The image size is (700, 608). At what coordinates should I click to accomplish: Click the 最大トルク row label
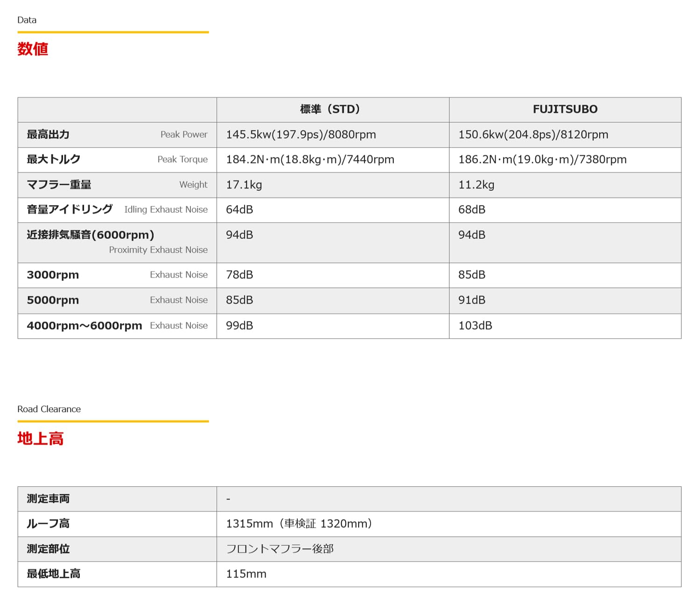pyautogui.click(x=54, y=159)
